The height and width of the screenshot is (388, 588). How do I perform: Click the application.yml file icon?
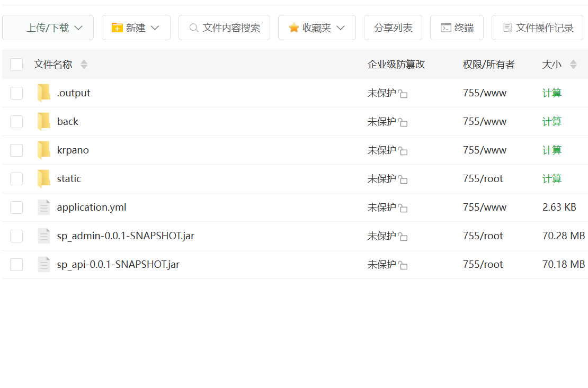click(44, 207)
